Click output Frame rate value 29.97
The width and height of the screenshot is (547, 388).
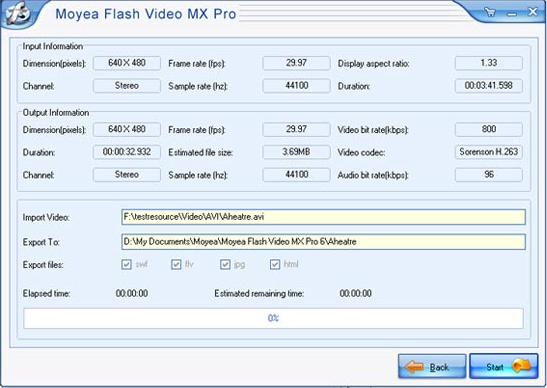coord(297,129)
